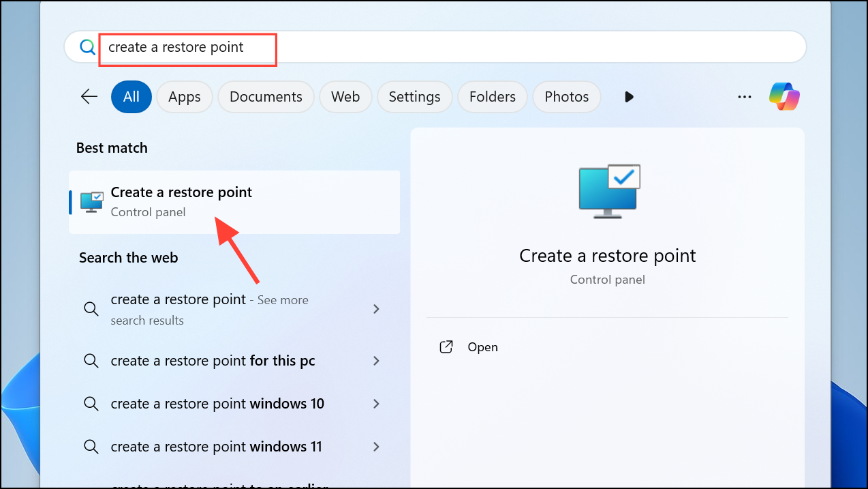Click 'Control panel' subtitle in preview pane

607,280
